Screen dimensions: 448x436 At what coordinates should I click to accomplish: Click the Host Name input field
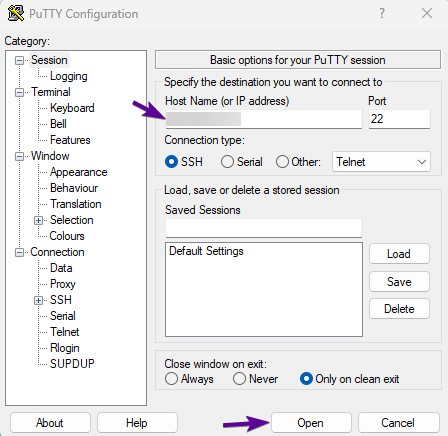click(264, 119)
